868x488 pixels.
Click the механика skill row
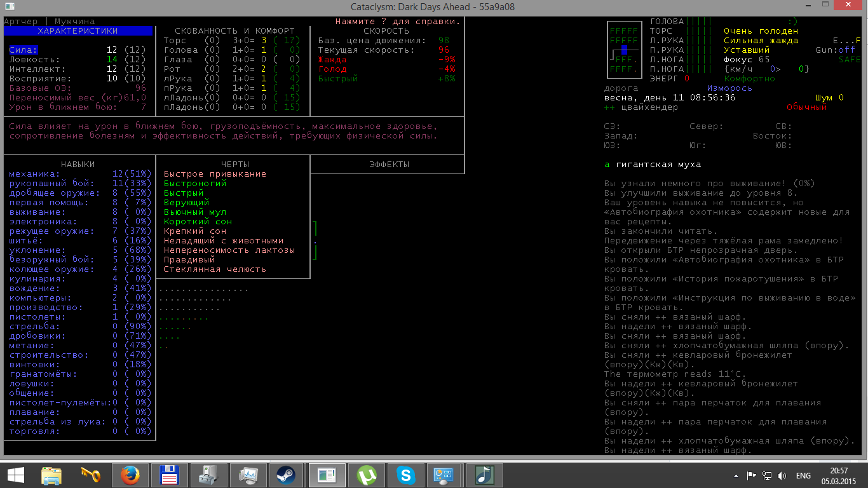click(x=80, y=173)
